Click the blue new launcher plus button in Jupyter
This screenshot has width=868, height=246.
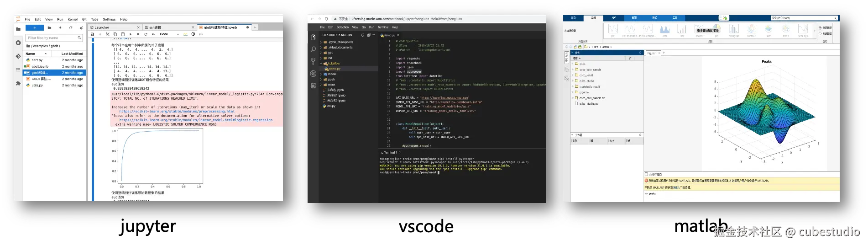click(x=35, y=28)
